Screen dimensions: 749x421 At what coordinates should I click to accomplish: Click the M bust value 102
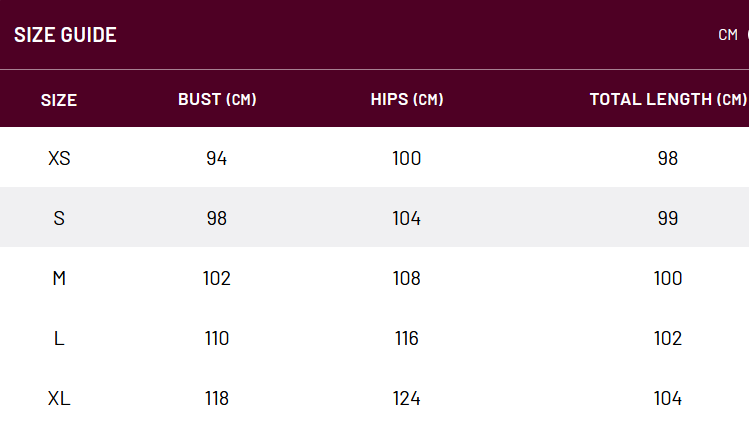click(217, 278)
